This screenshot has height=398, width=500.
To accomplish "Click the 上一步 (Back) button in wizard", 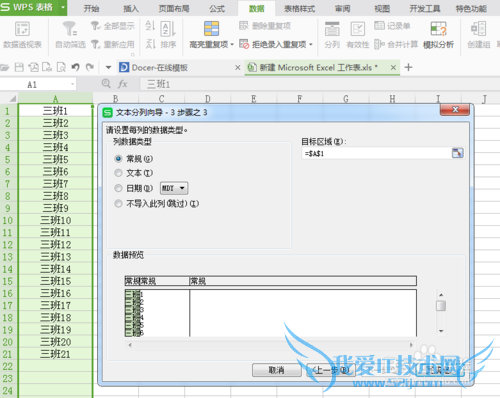I will click(x=331, y=370).
